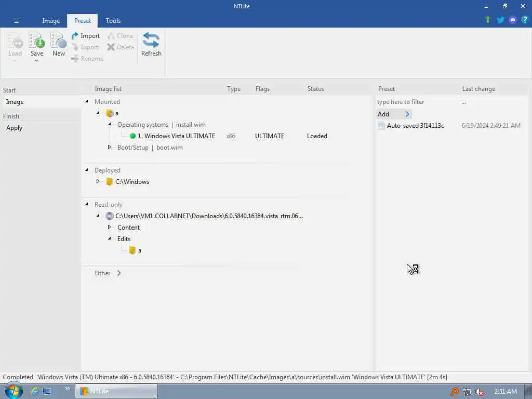Open the Twitter link icon
The image size is (532, 399).
point(500,20)
